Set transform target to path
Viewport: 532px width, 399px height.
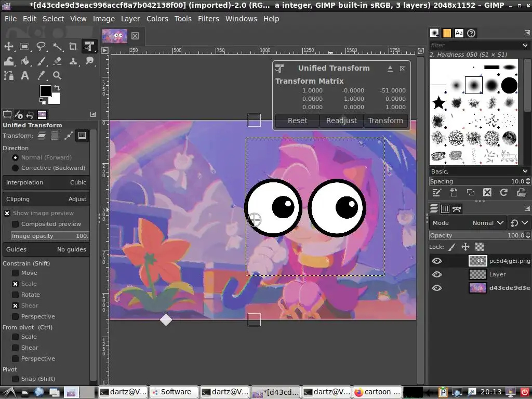coord(69,136)
